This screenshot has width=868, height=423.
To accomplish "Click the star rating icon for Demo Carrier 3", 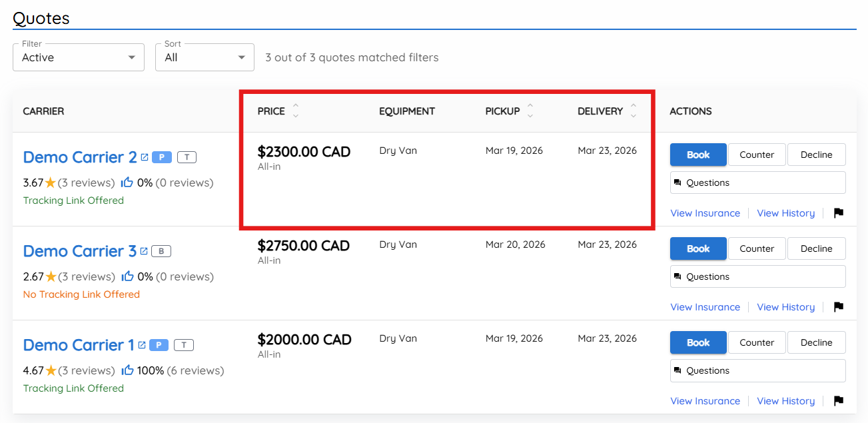I will [x=51, y=276].
